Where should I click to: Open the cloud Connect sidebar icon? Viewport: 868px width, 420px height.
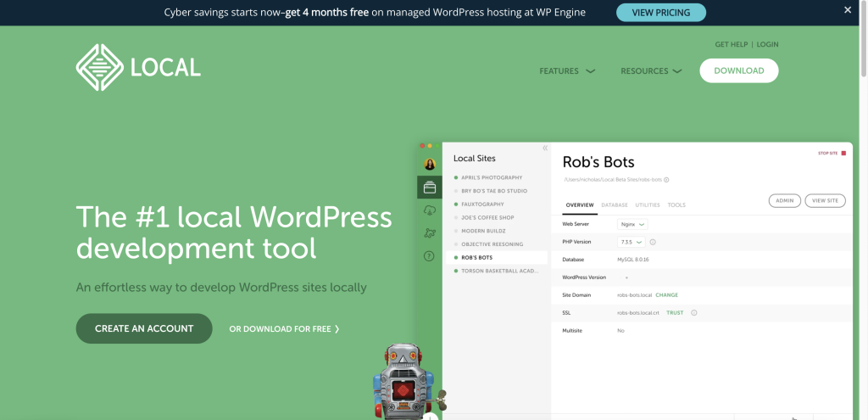pos(430,210)
